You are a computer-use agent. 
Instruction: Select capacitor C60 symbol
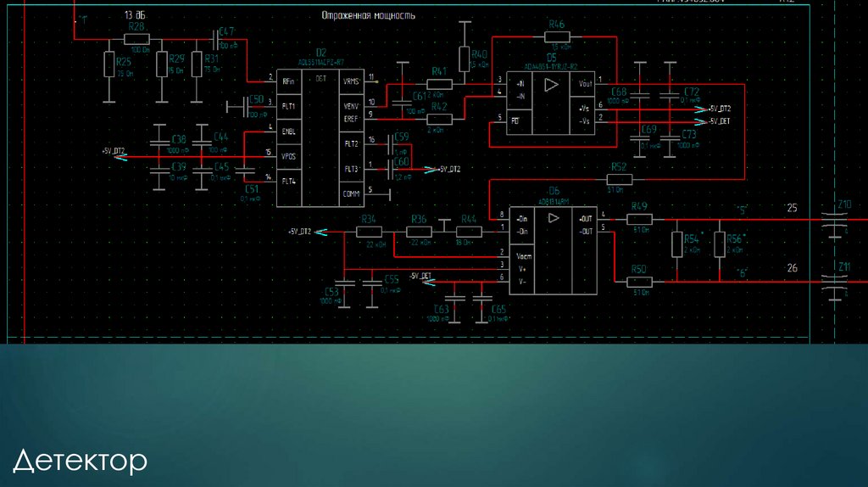pyautogui.click(x=390, y=169)
